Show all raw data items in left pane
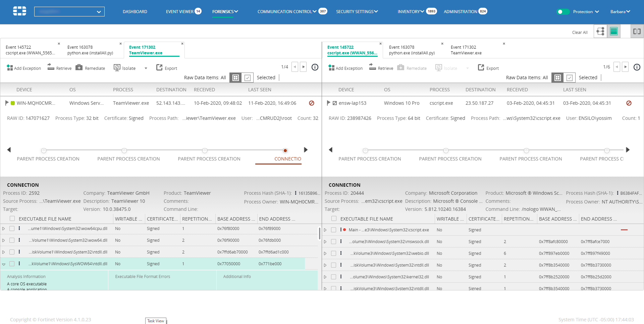This screenshot has width=644, height=324. tap(236, 78)
